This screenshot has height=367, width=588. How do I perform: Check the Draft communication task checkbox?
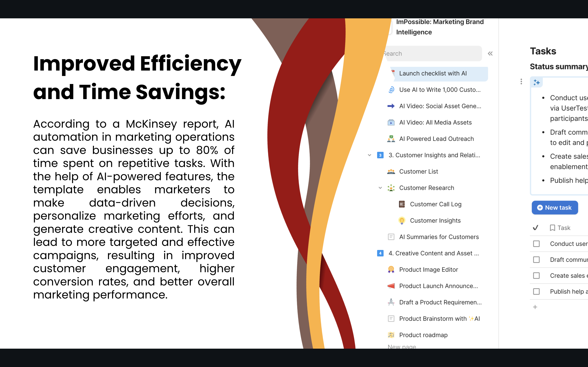point(536,260)
